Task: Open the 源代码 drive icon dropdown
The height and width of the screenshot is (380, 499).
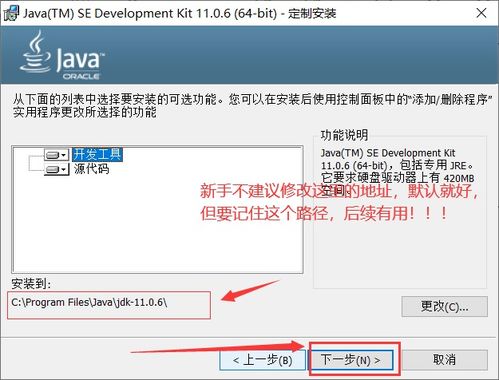Action: [x=57, y=169]
